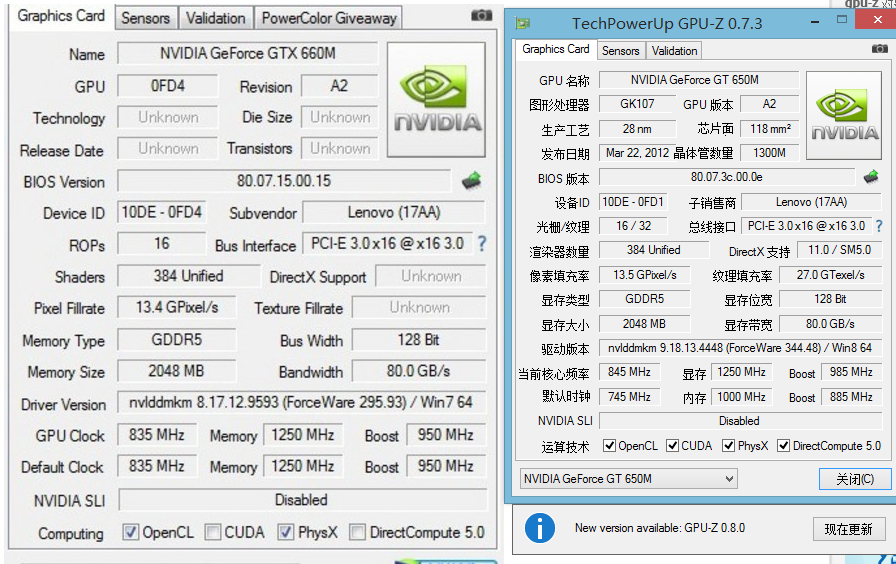Viewport: 896px width, 564px height.
Task: Click 芯片面 value 118 mm²
Action: [x=769, y=129]
